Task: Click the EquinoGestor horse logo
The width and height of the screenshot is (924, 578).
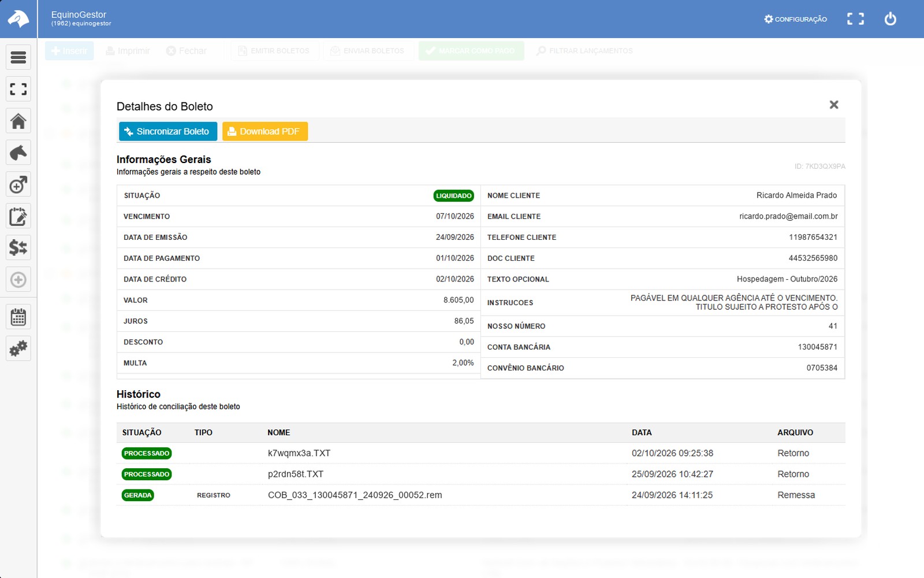Action: click(18, 19)
